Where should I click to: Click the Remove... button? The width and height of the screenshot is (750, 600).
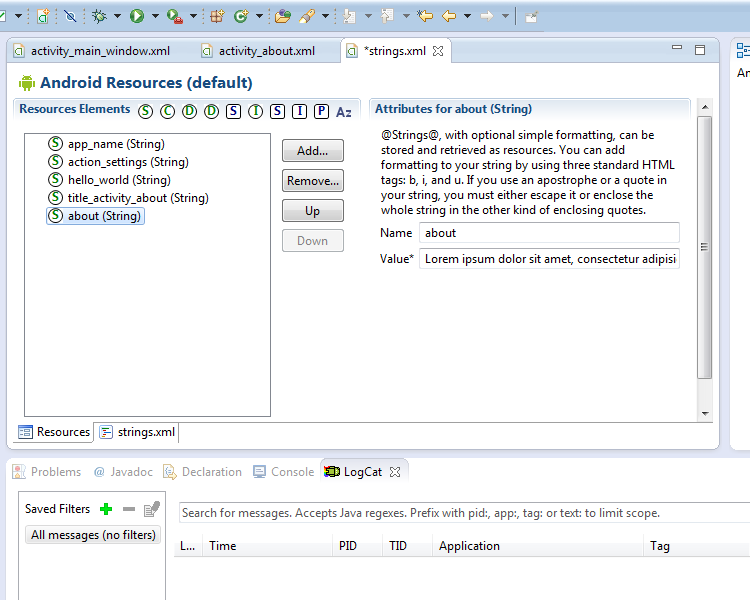313,181
